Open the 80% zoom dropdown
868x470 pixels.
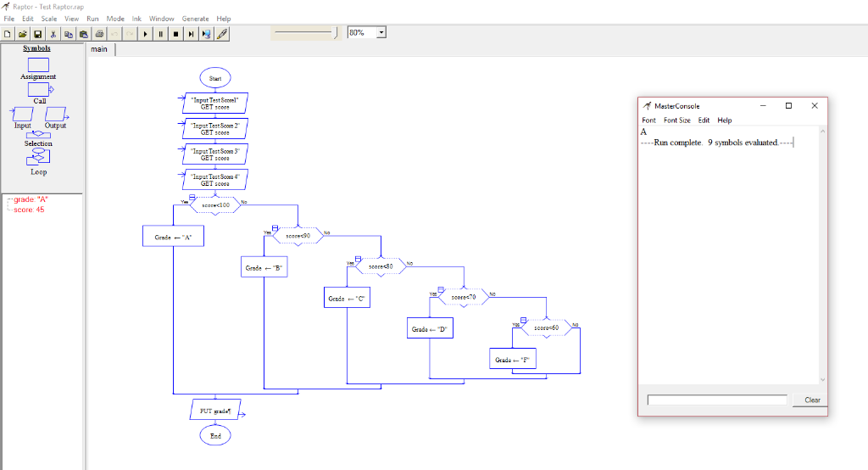(x=381, y=33)
